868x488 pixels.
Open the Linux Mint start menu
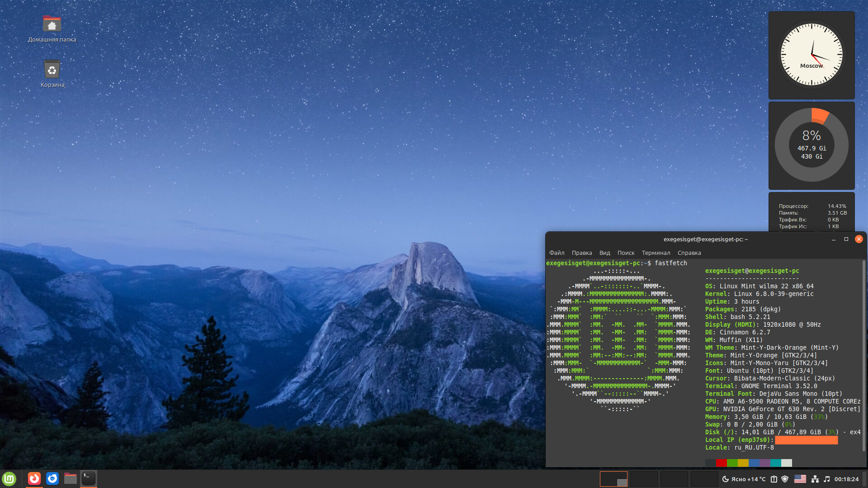[x=9, y=479]
